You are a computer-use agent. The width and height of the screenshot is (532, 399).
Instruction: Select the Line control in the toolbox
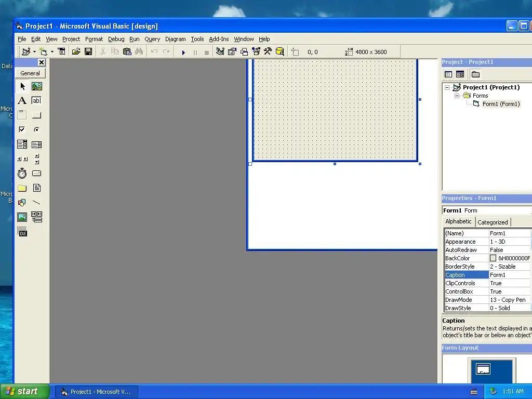point(37,203)
